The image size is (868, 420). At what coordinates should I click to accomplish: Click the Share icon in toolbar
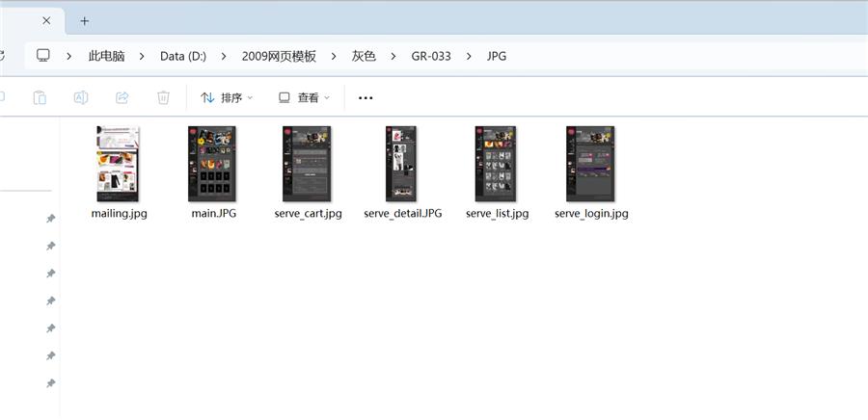pos(122,98)
